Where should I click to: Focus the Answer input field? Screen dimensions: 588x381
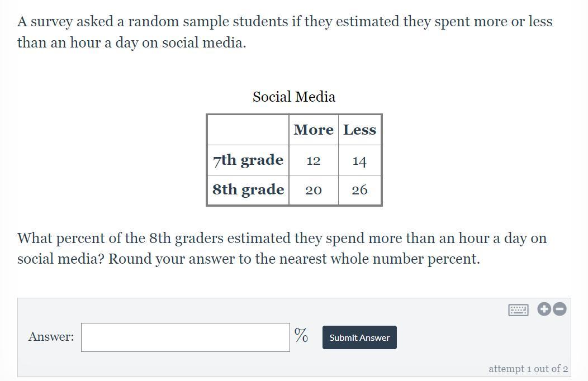tap(185, 337)
